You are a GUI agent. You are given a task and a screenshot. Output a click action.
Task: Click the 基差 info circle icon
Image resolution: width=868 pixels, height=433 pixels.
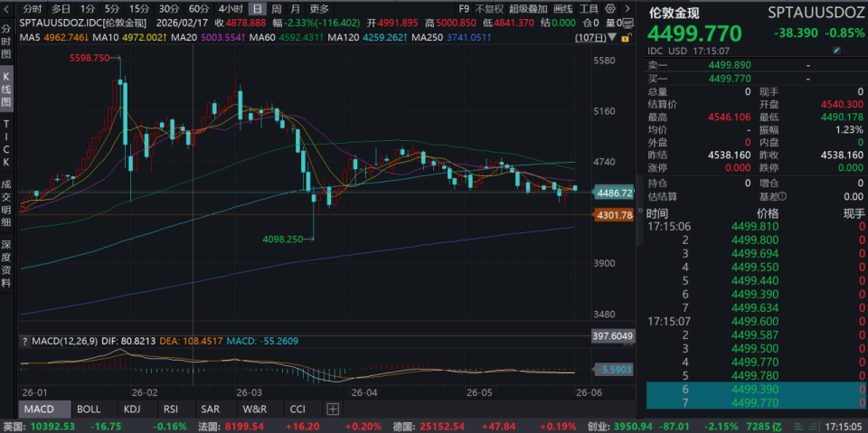[x=782, y=196]
